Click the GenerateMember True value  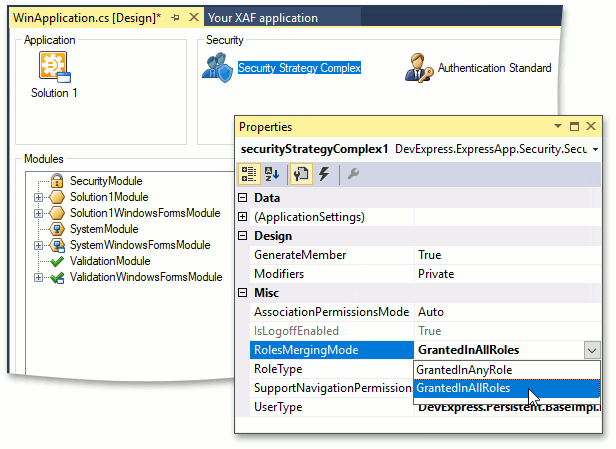pos(429,255)
